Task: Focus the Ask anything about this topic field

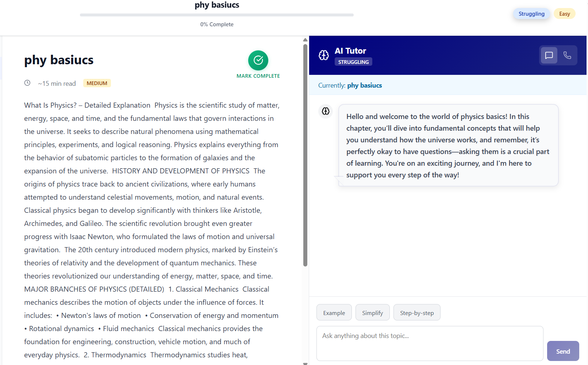Action: [430, 343]
